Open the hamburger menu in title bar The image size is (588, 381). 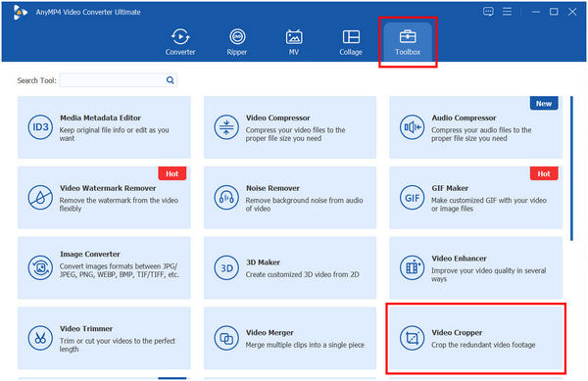(507, 12)
